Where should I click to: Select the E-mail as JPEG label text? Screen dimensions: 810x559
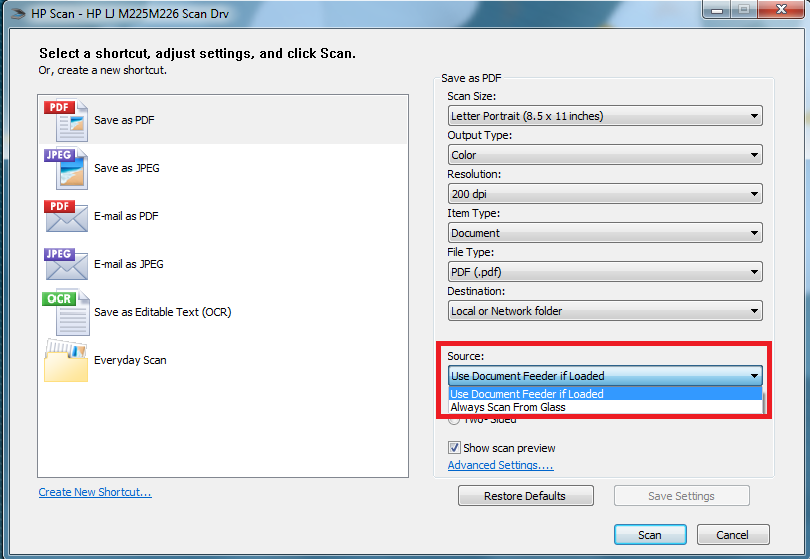click(129, 264)
